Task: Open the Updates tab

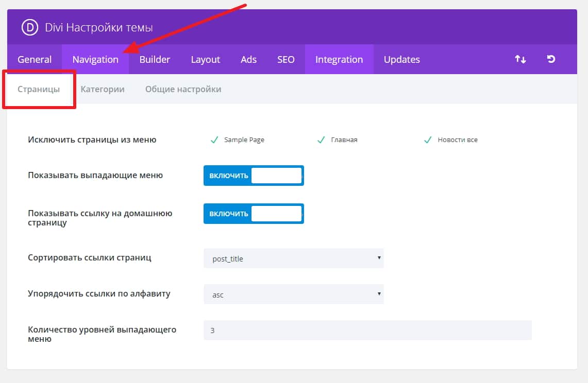Action: pyautogui.click(x=401, y=59)
